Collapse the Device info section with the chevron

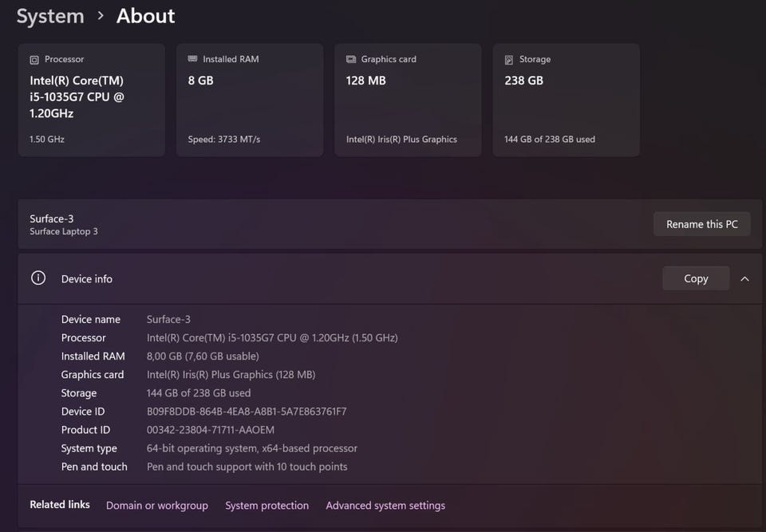pos(744,279)
